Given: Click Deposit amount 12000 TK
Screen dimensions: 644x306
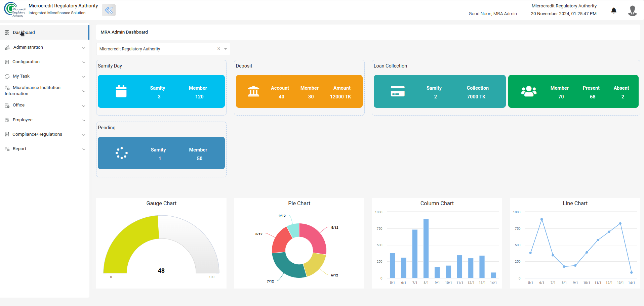Looking at the screenshot, I should point(340,97).
